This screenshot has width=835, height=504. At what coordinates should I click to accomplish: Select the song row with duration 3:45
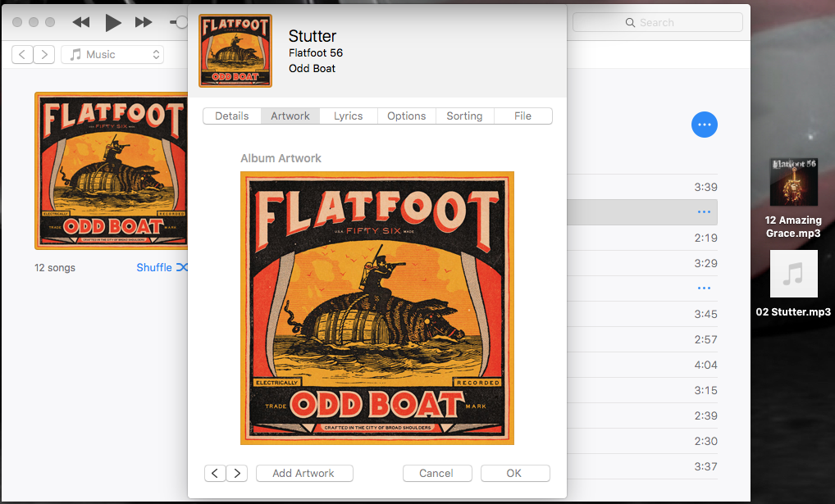click(642, 314)
